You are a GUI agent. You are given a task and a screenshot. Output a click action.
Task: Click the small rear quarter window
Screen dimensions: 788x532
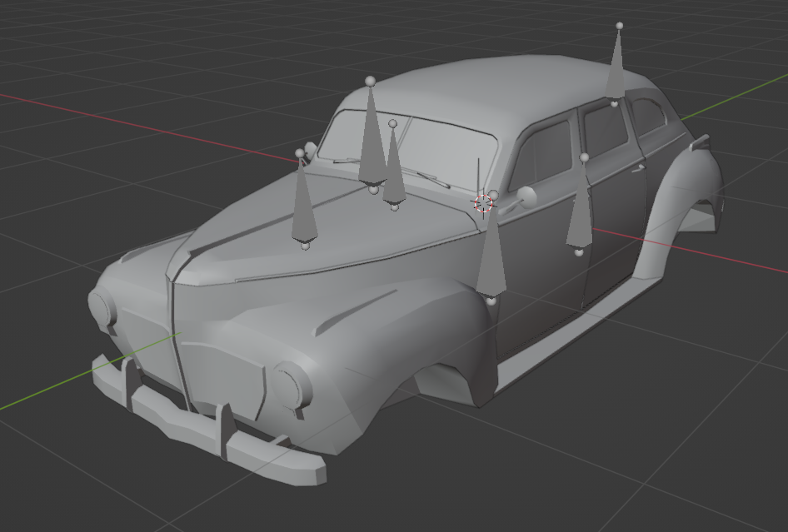[x=648, y=117]
